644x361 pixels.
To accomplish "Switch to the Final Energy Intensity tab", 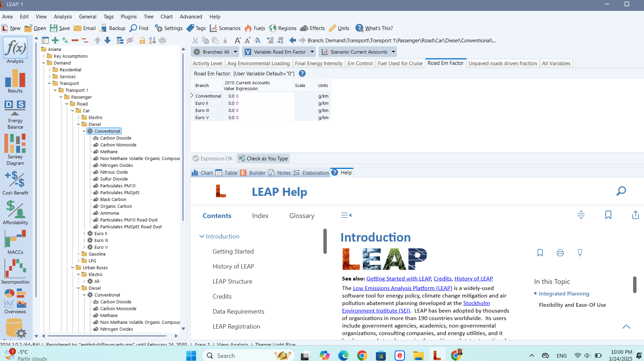I will point(319,63).
